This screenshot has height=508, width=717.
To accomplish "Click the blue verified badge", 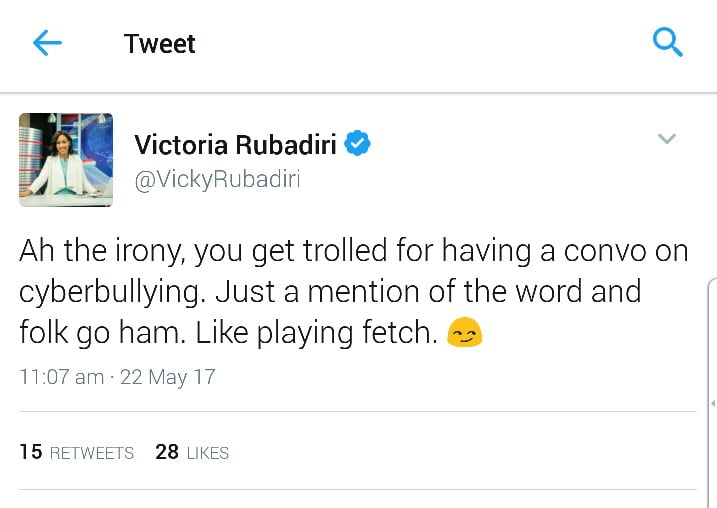I will (x=358, y=144).
